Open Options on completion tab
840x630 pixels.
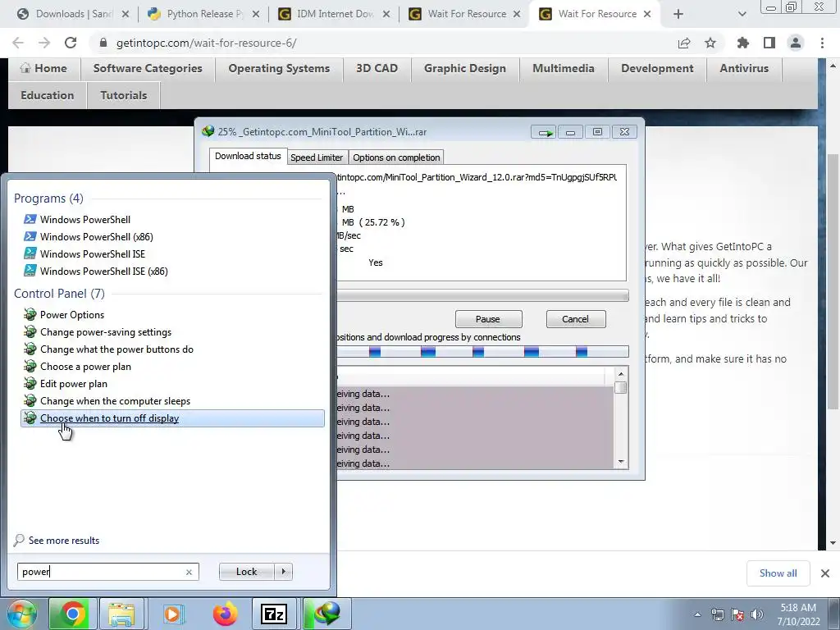[396, 157]
